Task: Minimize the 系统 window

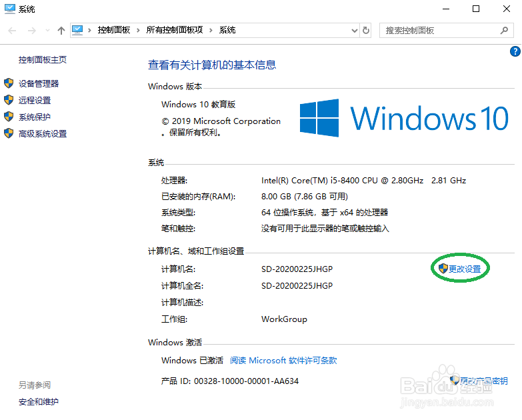Action: coord(446,9)
